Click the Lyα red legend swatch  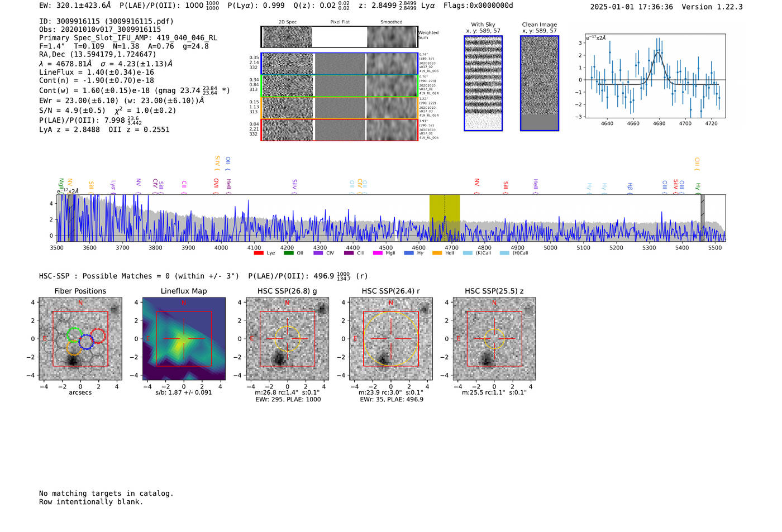click(x=259, y=253)
